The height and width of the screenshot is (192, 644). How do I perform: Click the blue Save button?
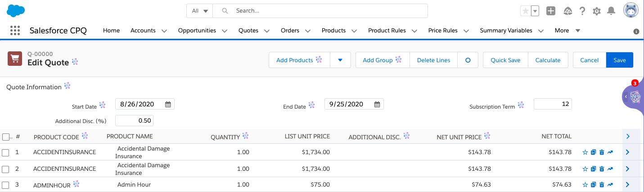(620, 60)
